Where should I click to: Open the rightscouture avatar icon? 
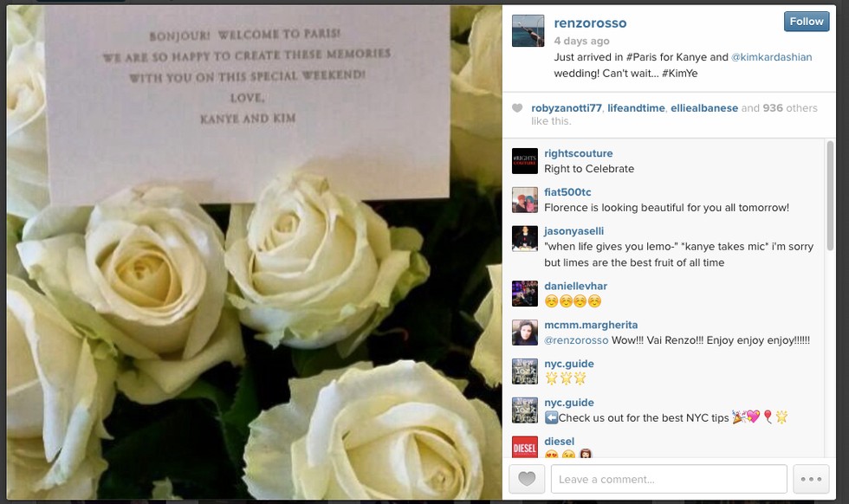[525, 161]
